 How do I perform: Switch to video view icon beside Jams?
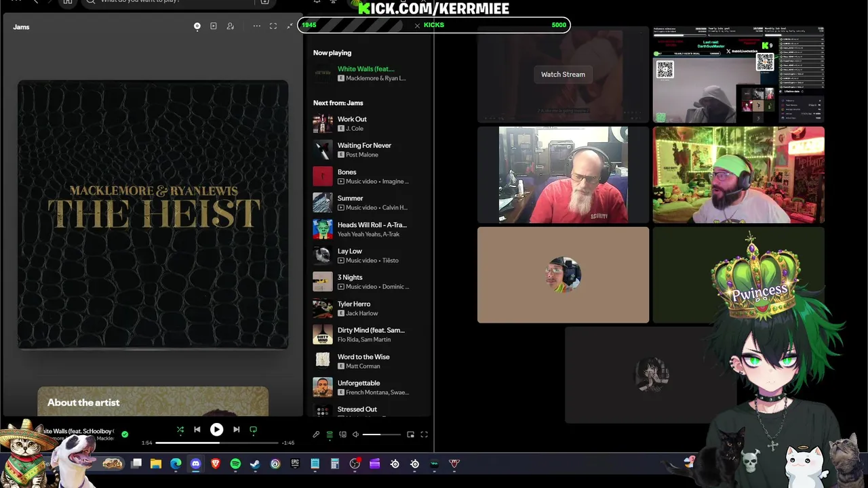tap(214, 26)
